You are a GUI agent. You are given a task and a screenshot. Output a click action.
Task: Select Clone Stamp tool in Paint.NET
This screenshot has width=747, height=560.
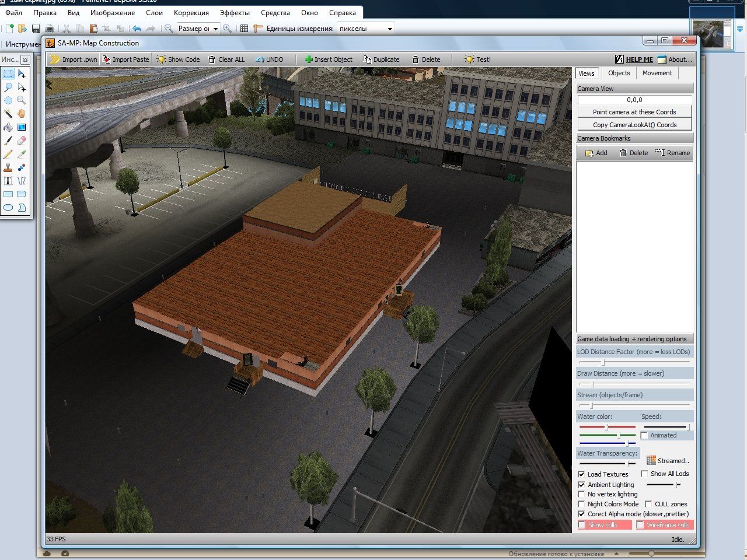point(8,167)
